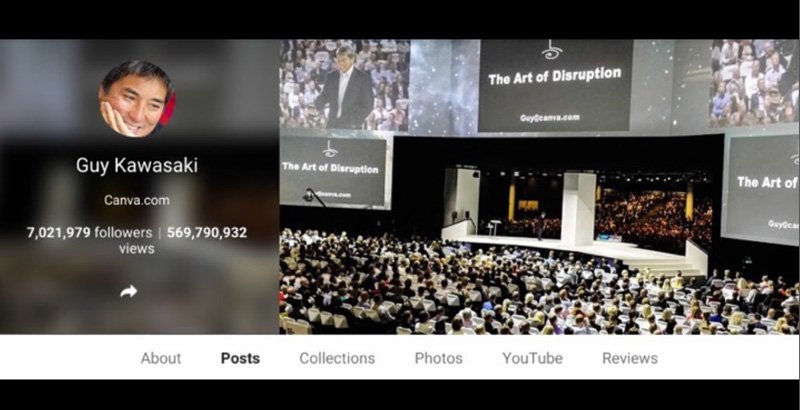Click the speaker close-up video screen in cover
This screenshot has height=410, width=800.
pos(344,85)
